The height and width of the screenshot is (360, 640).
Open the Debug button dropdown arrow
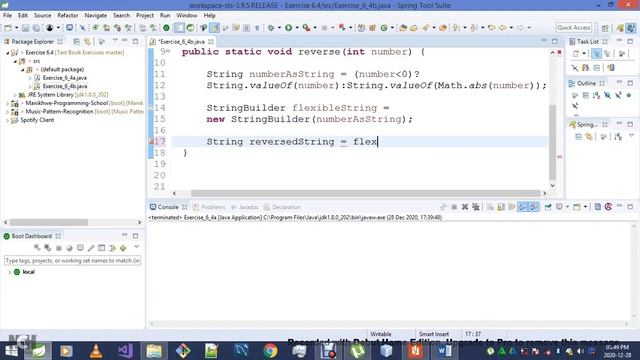coord(279,28)
